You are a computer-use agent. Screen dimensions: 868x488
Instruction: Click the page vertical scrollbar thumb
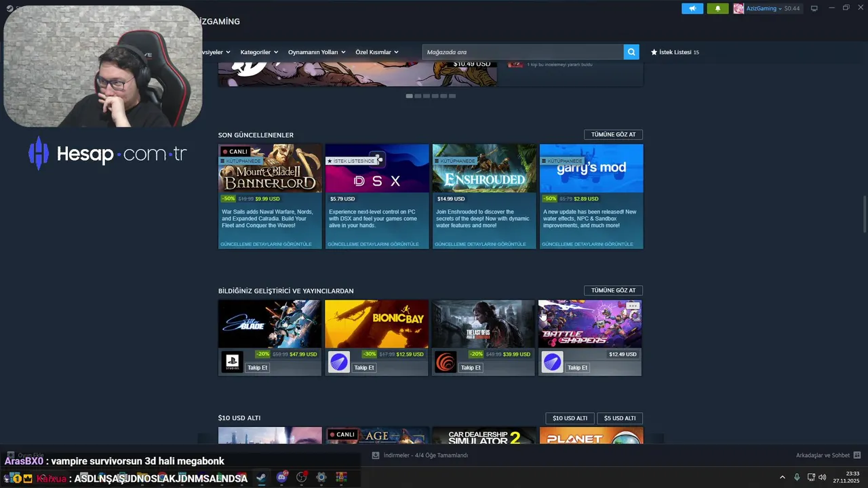(x=864, y=213)
